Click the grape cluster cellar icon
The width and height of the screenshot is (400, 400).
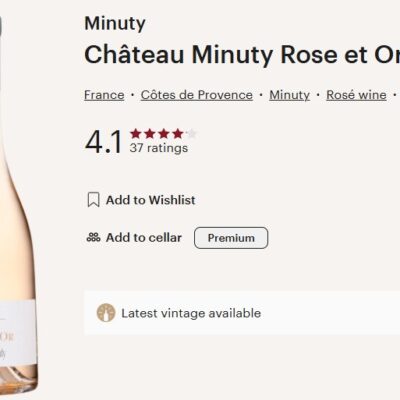pyautogui.click(x=93, y=237)
